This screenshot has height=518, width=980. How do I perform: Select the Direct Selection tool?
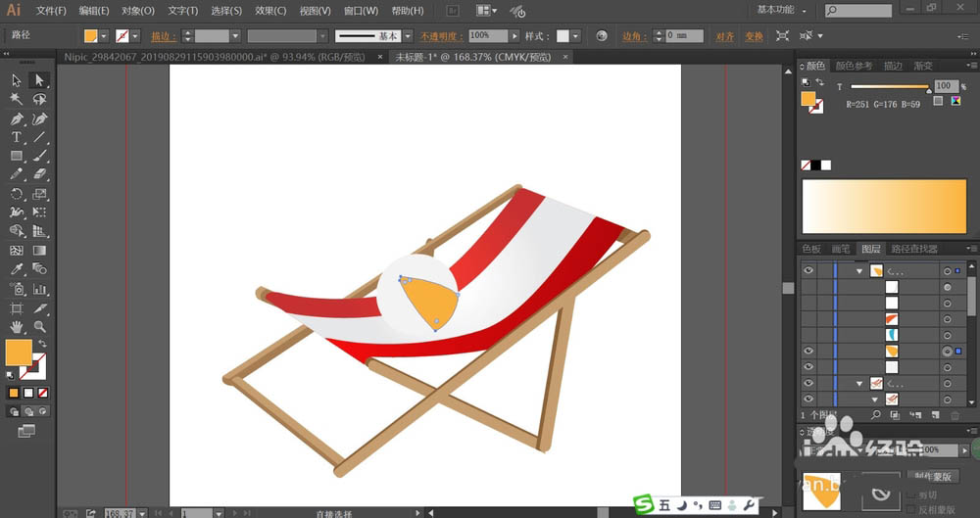coord(39,80)
